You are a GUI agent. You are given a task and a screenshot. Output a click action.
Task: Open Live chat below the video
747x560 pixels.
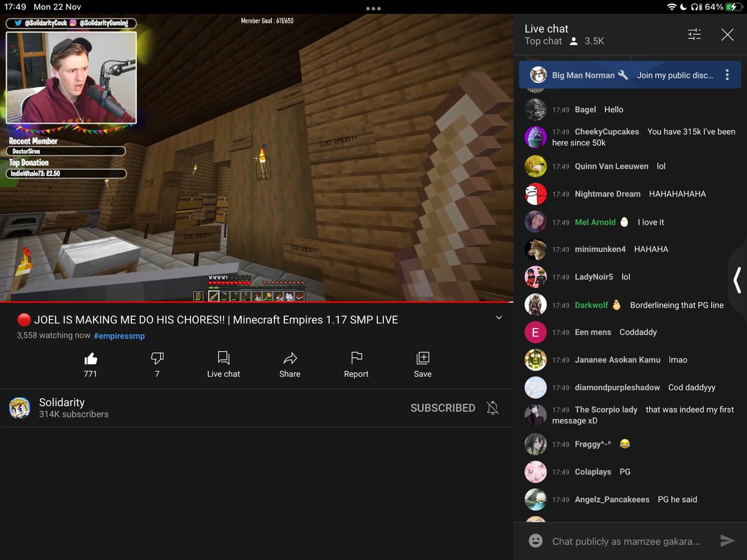click(223, 365)
